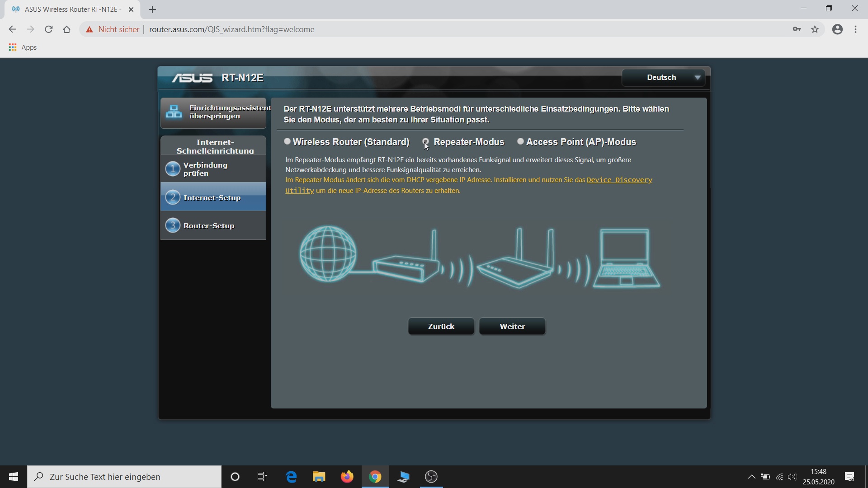Image resolution: width=868 pixels, height=488 pixels.
Task: Bookmark this page with star icon
Action: coord(815,29)
